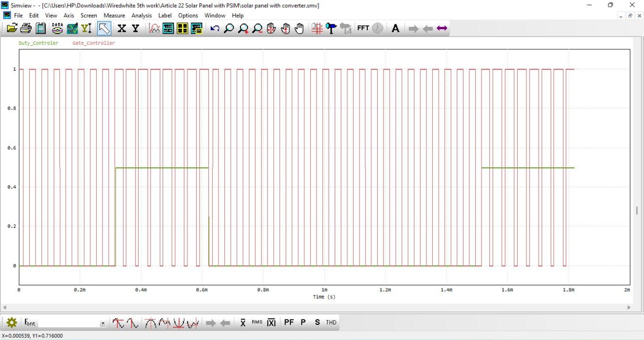Click the Y axis settings icon
The height and width of the screenshot is (340, 644).
135,28
